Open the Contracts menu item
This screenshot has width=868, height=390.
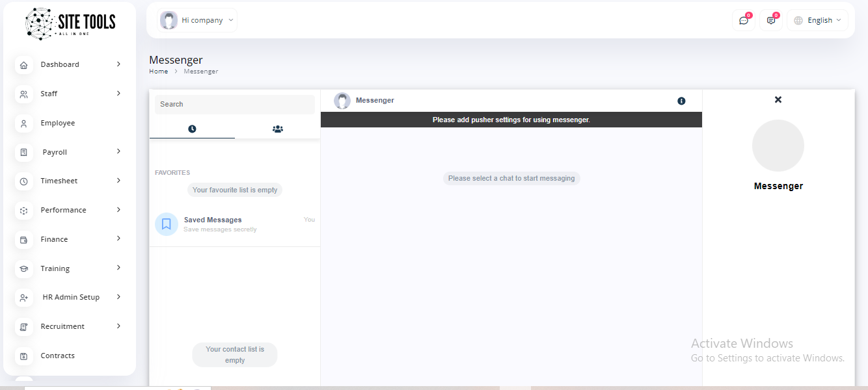[x=57, y=356]
